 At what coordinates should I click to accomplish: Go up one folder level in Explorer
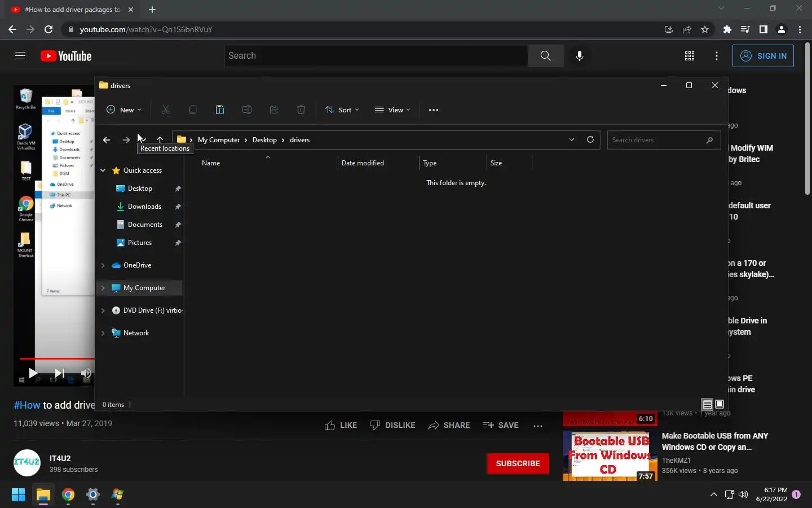click(160, 140)
